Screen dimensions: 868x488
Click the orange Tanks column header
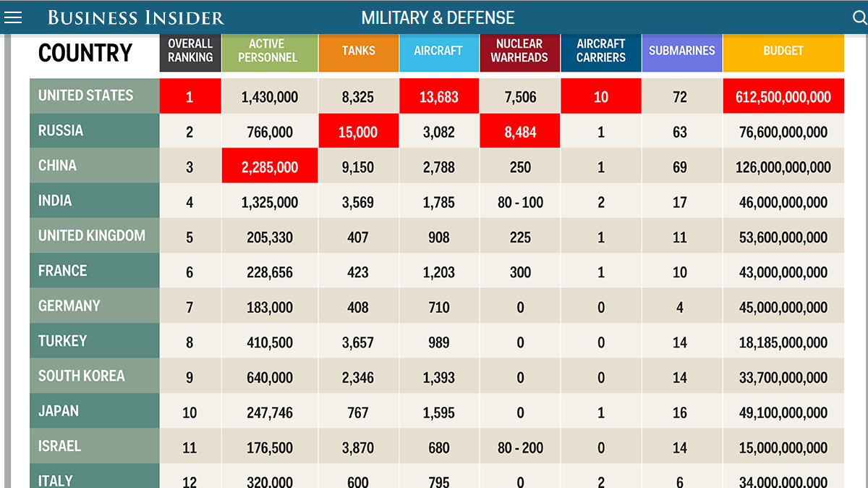coord(359,51)
